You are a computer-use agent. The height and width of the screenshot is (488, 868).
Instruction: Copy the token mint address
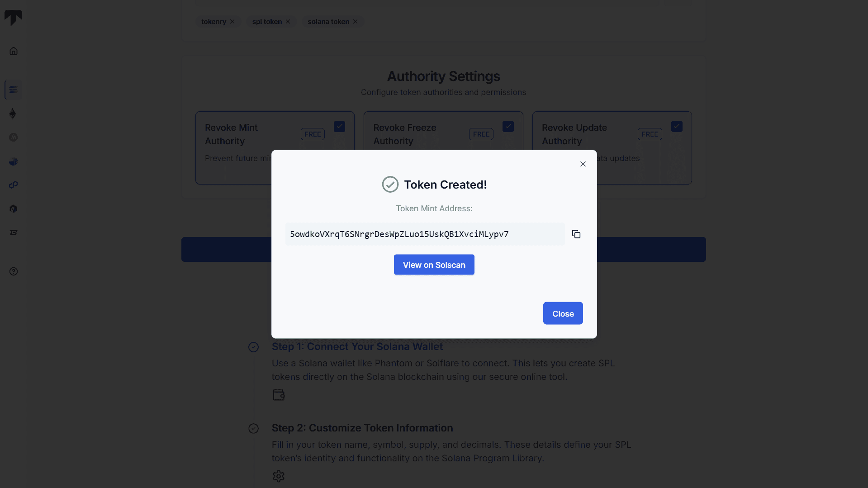click(576, 234)
